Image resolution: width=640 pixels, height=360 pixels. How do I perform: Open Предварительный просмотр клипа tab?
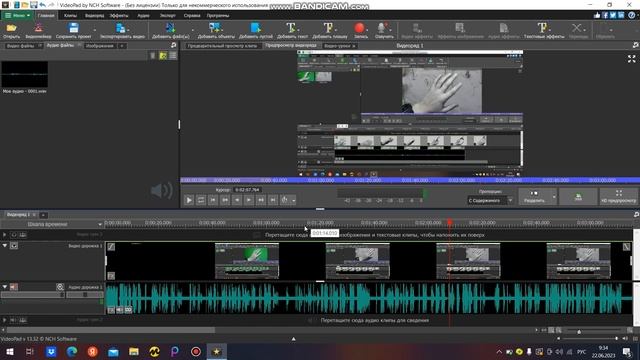222,46
